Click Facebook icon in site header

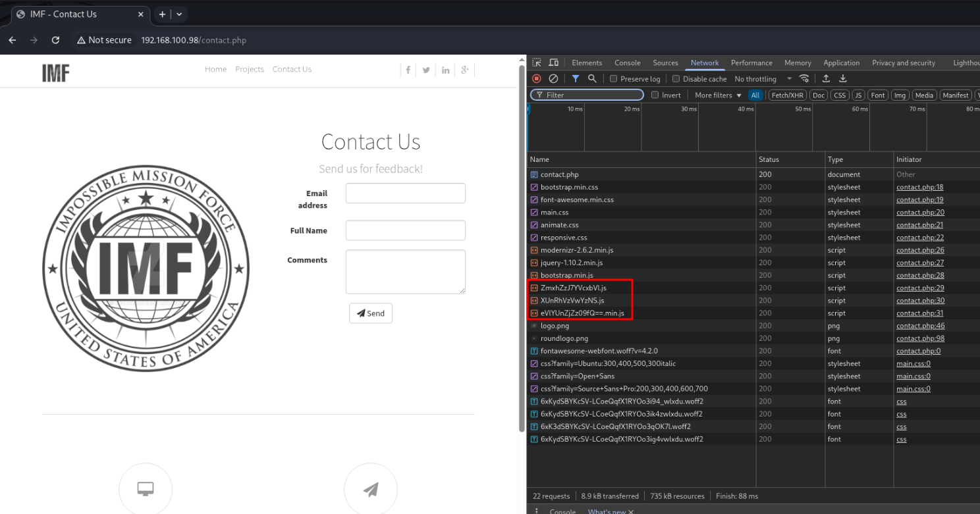(408, 70)
